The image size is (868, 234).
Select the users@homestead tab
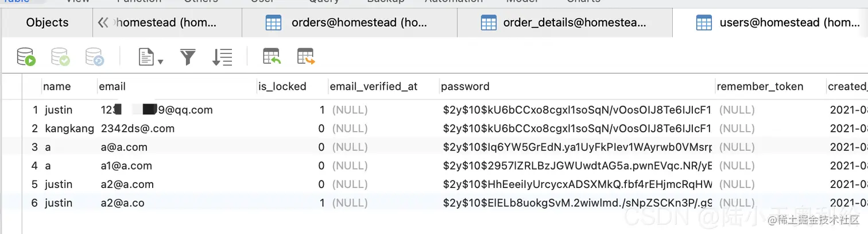pos(770,23)
